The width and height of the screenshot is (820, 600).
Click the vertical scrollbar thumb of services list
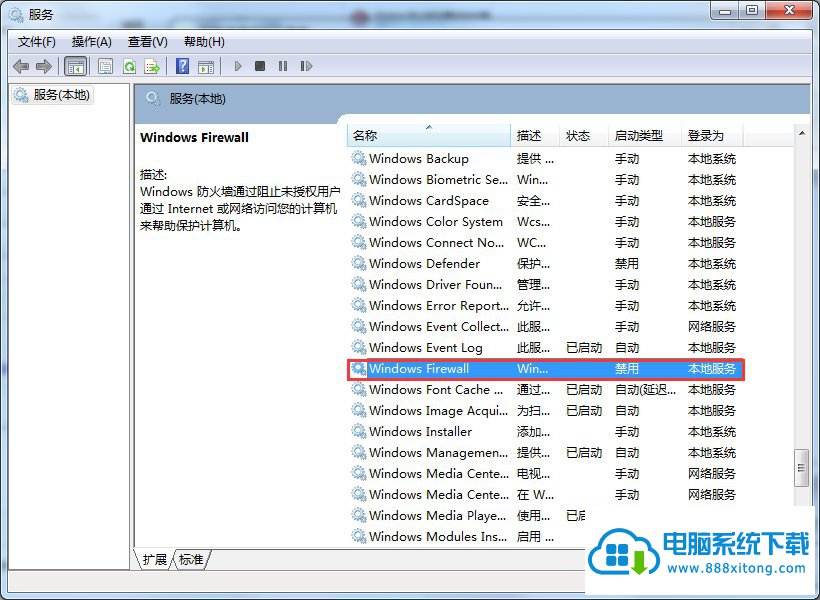801,468
